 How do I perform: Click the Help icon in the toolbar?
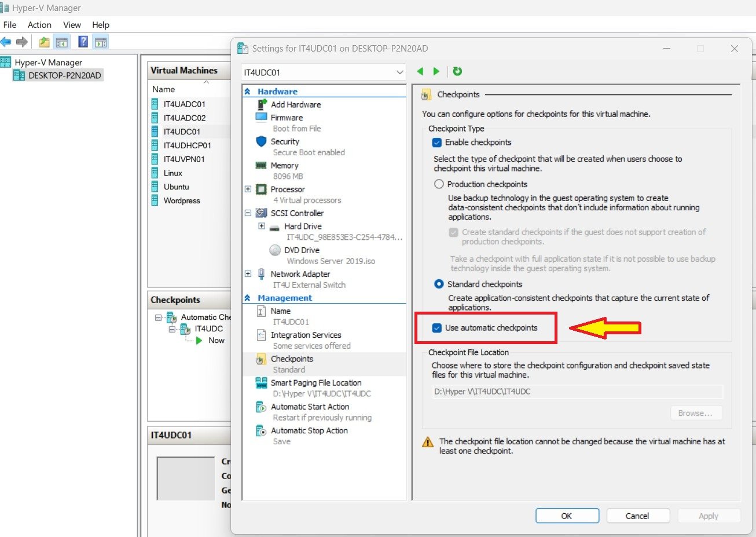[83, 42]
